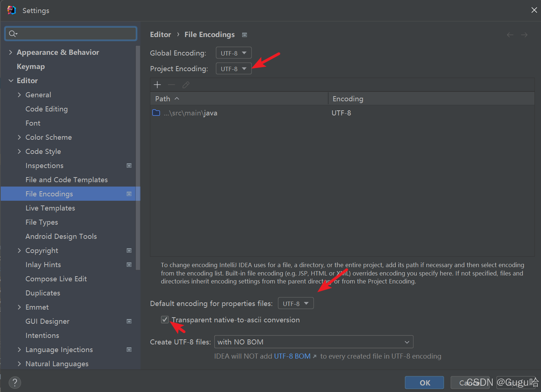Image resolution: width=541 pixels, height=392 pixels.
Task: Navigate forward using the right arrow
Action: (524, 34)
